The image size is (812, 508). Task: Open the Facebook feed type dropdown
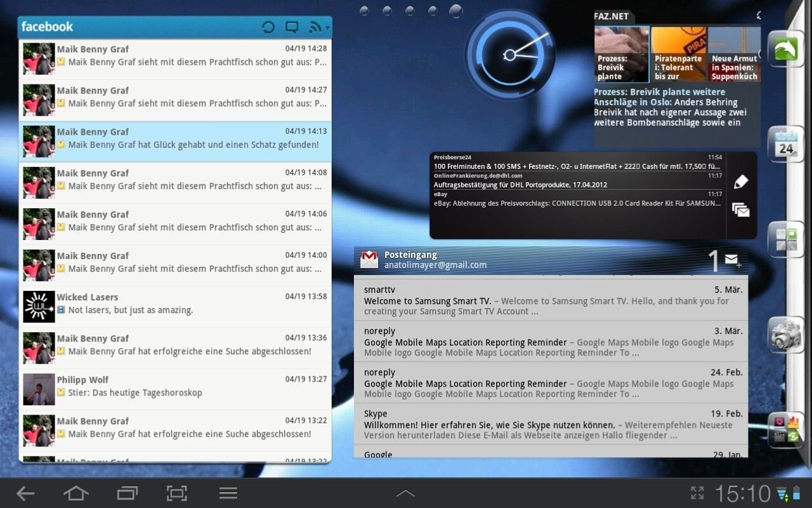pos(319,27)
